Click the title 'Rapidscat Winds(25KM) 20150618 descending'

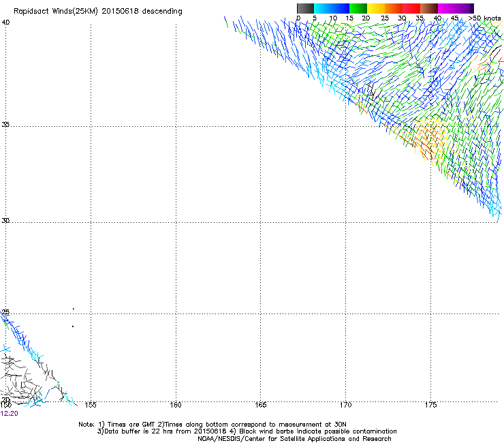[97, 12]
